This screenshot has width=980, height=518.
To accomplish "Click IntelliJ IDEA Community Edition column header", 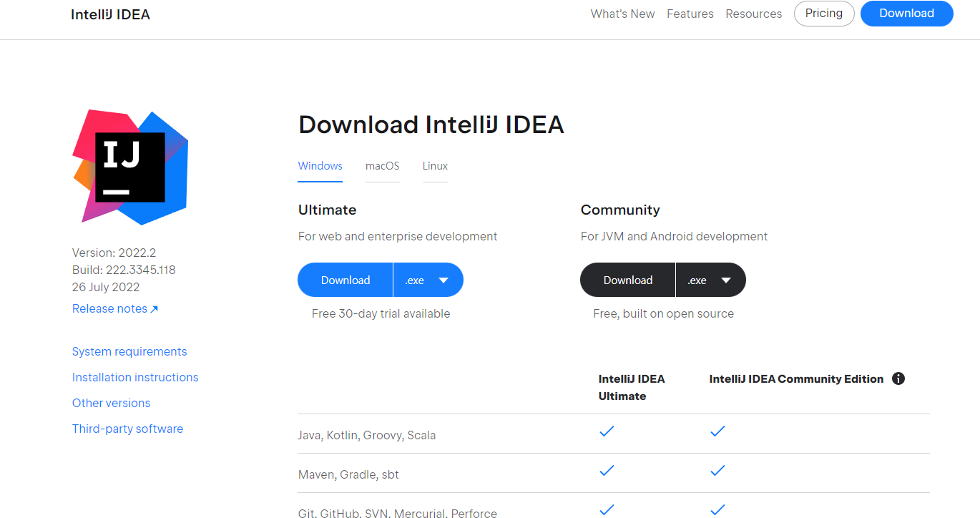I will [797, 379].
